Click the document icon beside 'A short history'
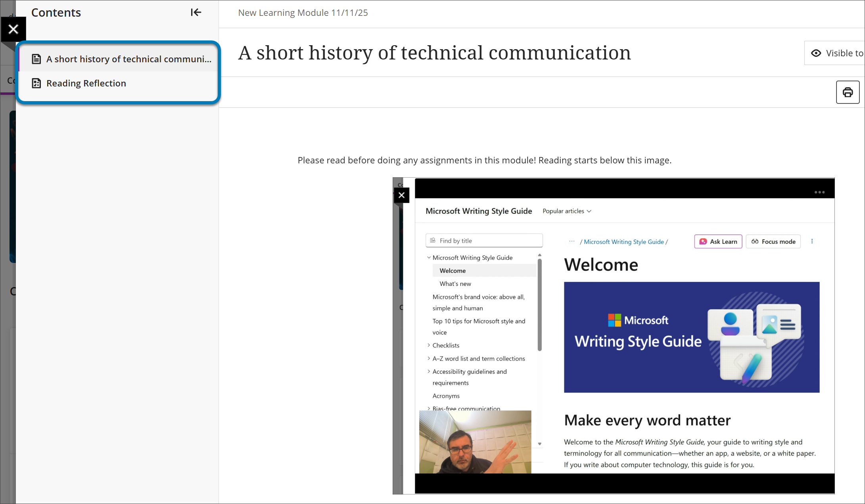The width and height of the screenshot is (865, 504). (36, 58)
